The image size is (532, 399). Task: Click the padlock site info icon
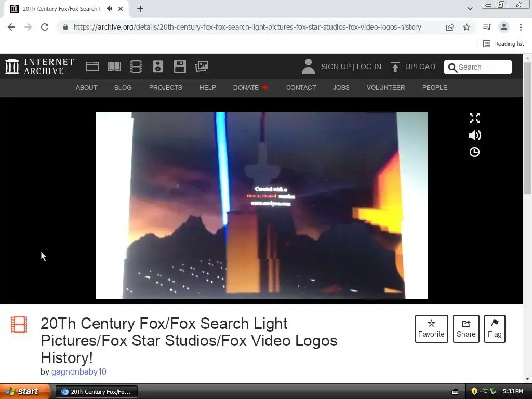(x=65, y=27)
